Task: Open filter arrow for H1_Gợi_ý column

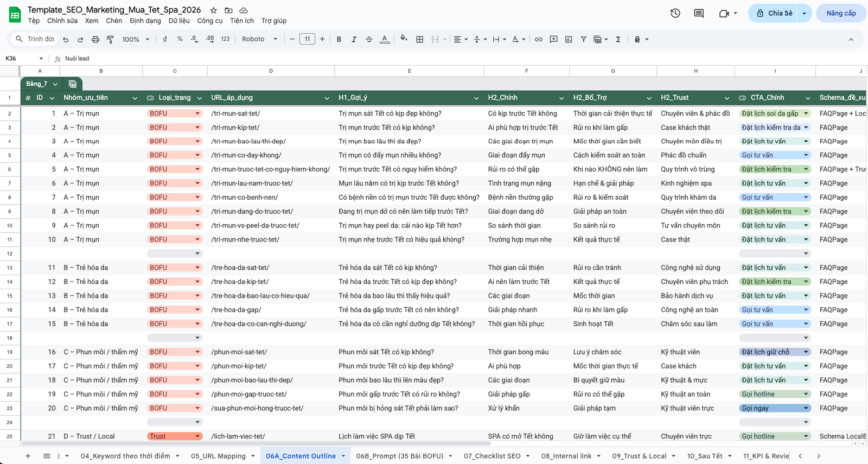Action: [476, 98]
